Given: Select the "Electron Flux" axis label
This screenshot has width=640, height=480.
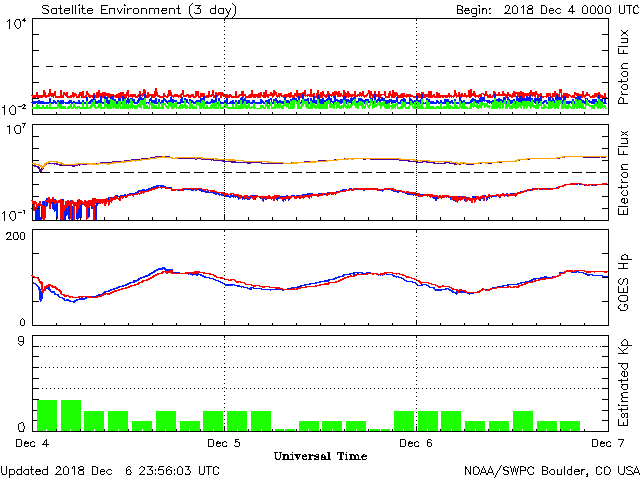Looking at the screenshot, I should (x=623, y=173).
